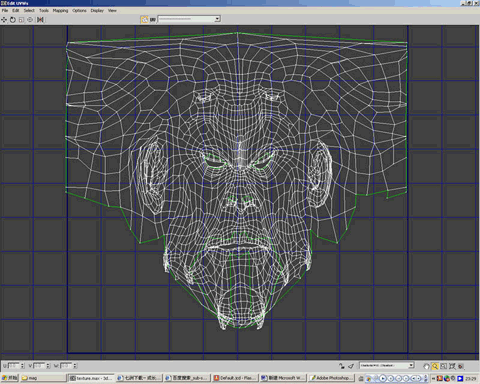Viewport: 480px width, 384px height.
Task: Click the W coordinate input field
Action: point(66,366)
